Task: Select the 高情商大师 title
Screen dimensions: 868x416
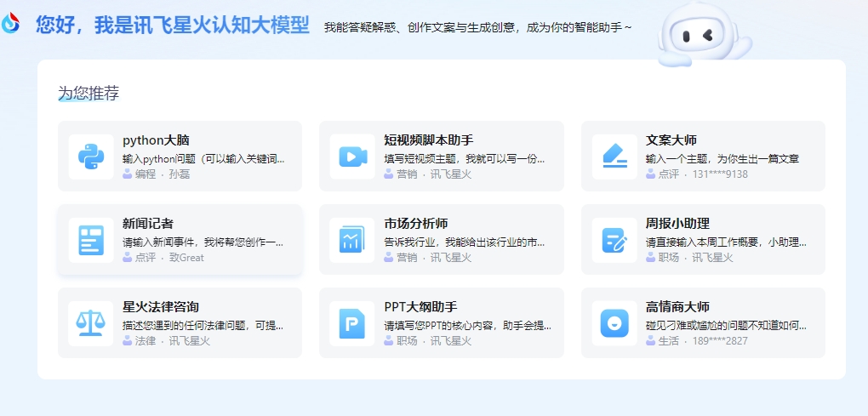Action: (x=677, y=307)
